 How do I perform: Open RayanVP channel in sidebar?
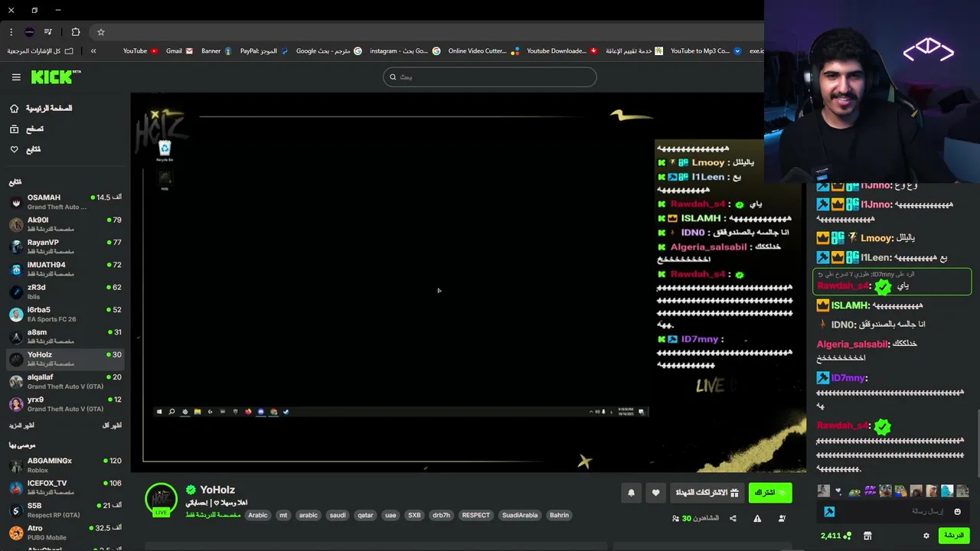click(65, 246)
